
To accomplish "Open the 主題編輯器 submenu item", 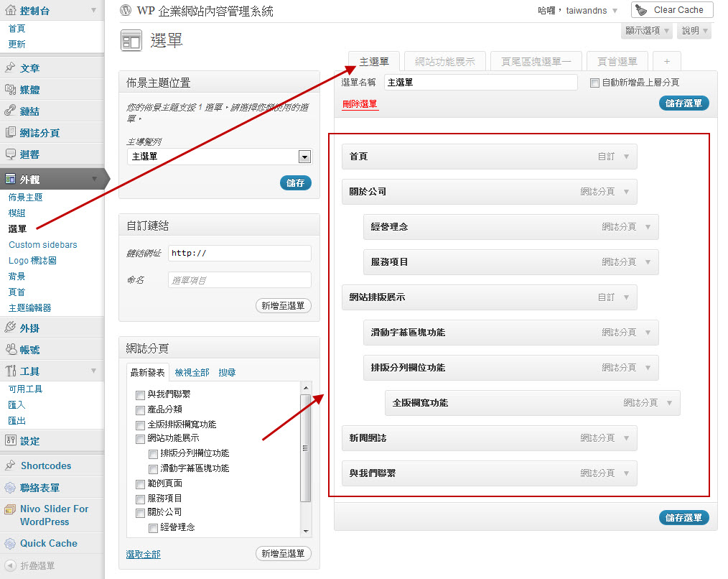I will pyautogui.click(x=29, y=307).
